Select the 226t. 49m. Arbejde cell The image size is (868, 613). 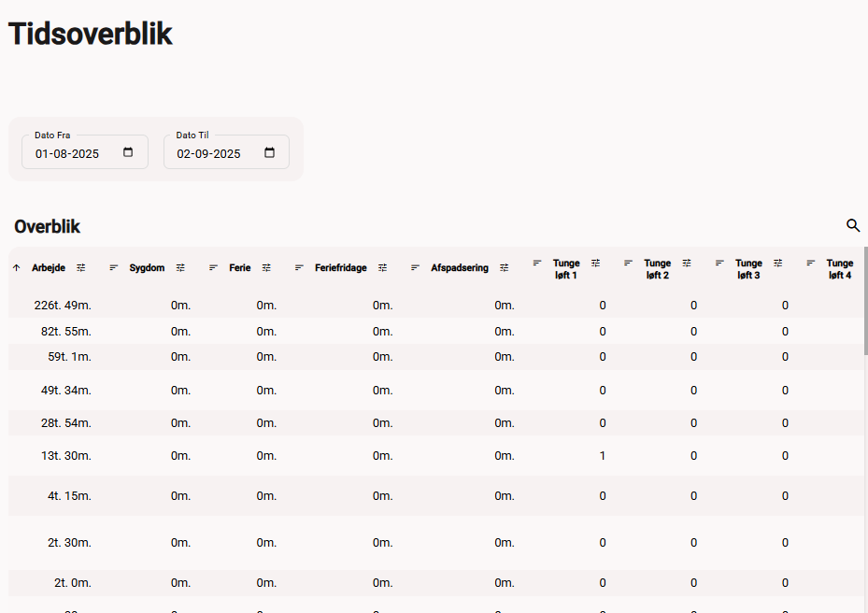point(63,305)
